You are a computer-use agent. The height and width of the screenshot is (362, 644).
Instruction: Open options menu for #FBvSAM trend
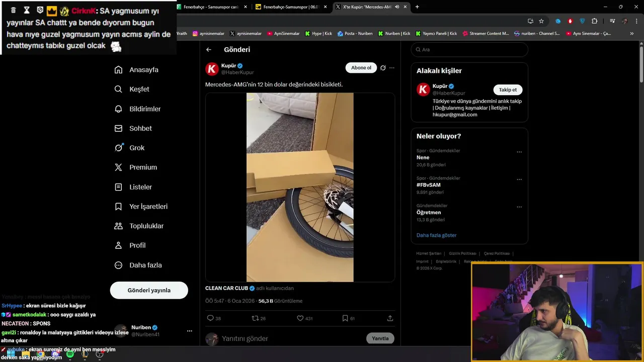(x=519, y=179)
